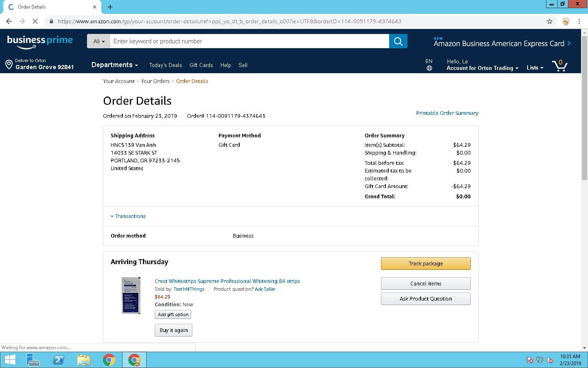Open Chrome menu three-dots icon
Viewport: 588px width, 368px height.
(x=579, y=21)
